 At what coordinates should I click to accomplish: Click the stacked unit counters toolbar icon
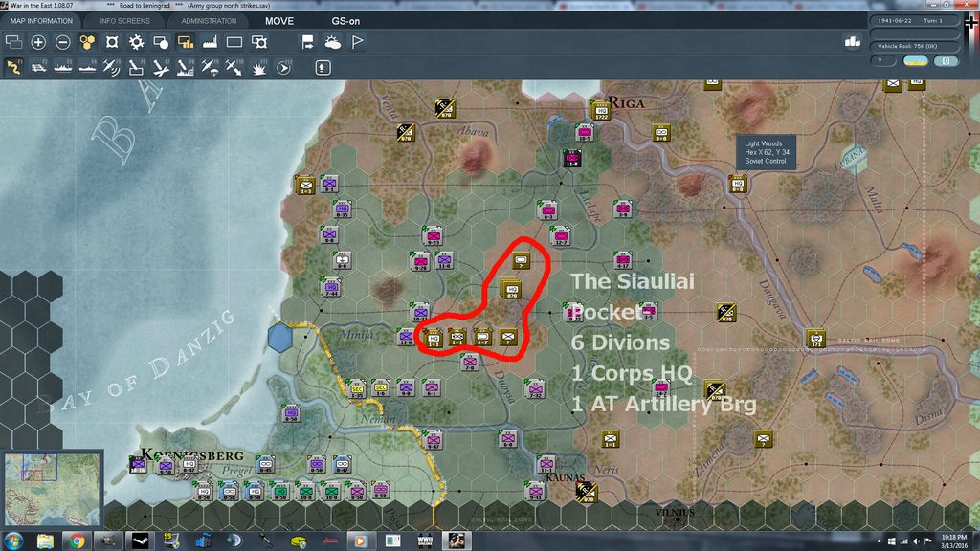click(258, 42)
